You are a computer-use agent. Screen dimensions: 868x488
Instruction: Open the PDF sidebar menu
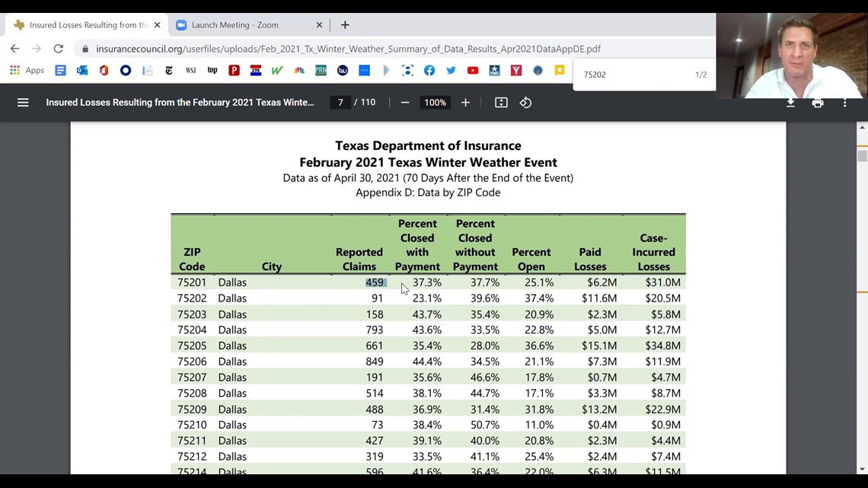click(x=23, y=102)
